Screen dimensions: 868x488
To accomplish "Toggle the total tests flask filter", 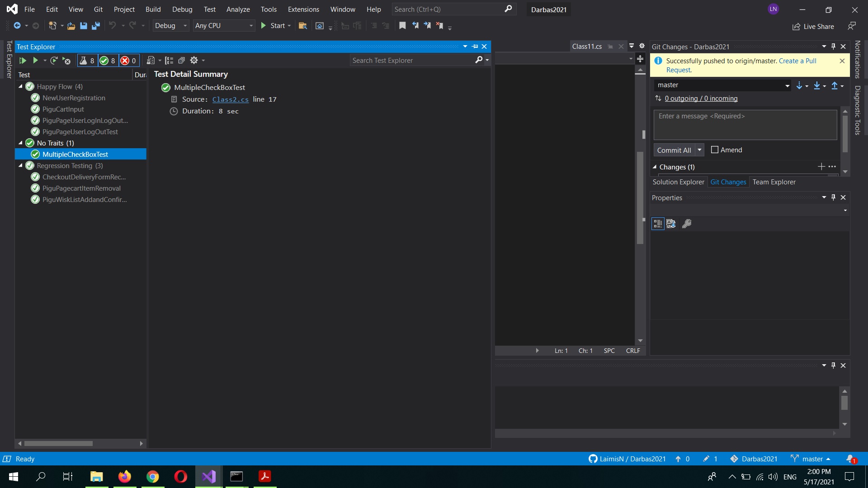I will pyautogui.click(x=87, y=61).
